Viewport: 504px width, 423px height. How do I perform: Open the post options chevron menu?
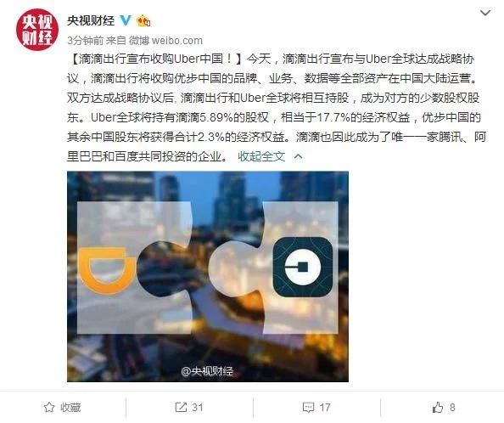(485, 13)
